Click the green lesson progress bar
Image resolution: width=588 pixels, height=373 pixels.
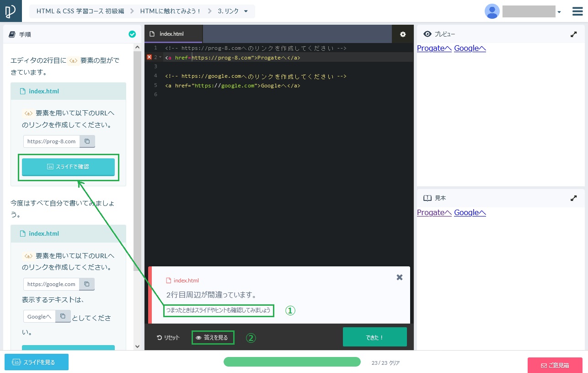(x=292, y=362)
